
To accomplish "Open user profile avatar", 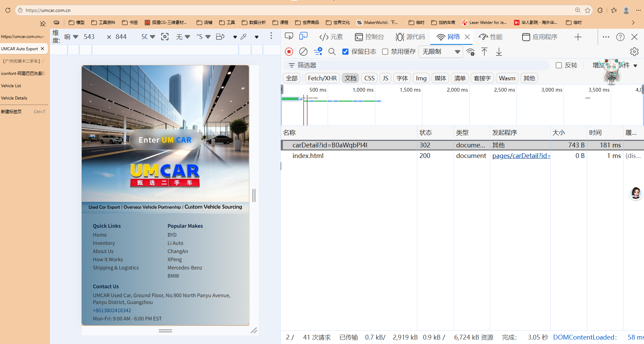I will click(x=626, y=10).
